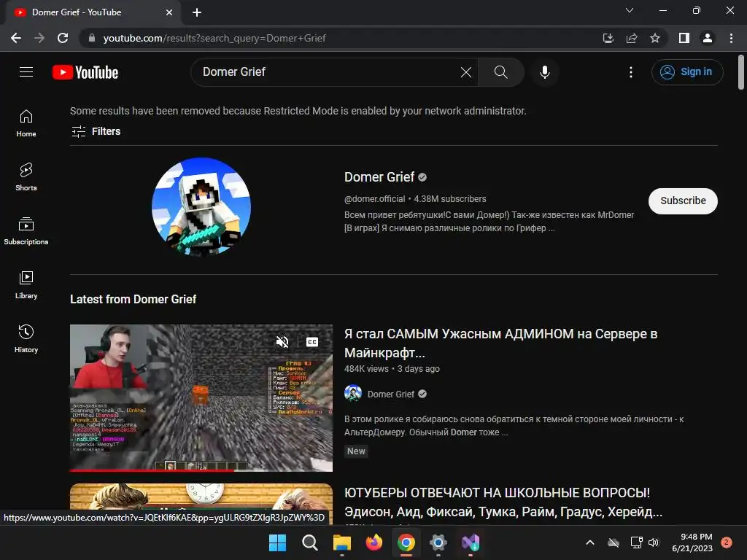Open Library in sidebar
This screenshot has height=560, width=747.
26,285
